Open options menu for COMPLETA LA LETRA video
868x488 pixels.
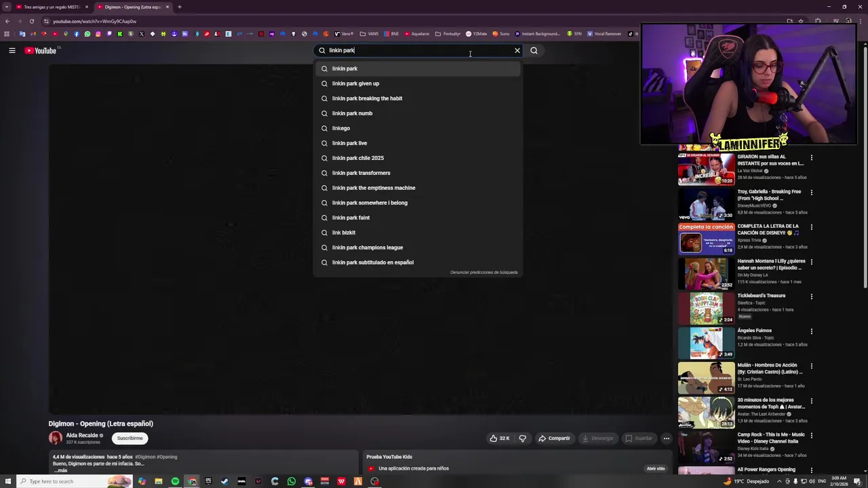(811, 227)
